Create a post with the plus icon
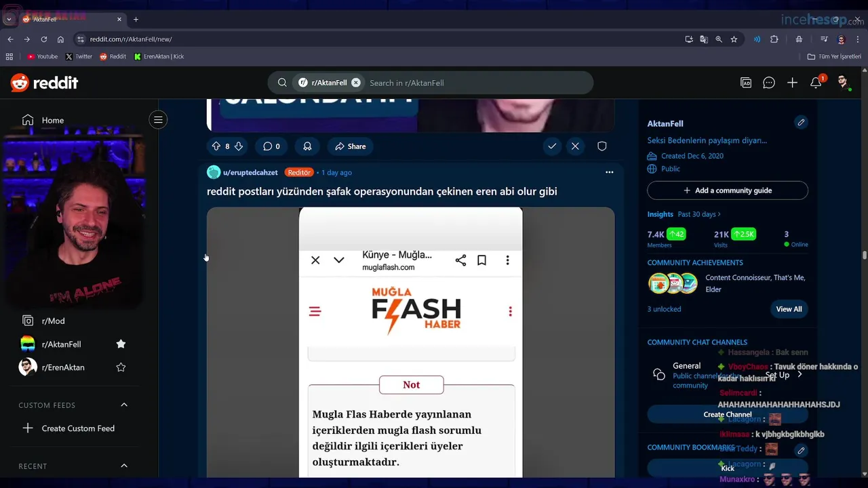The width and height of the screenshot is (868, 488). click(792, 83)
